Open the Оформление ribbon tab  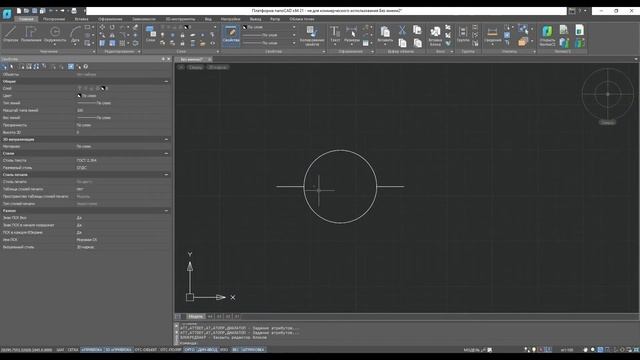(x=110, y=19)
